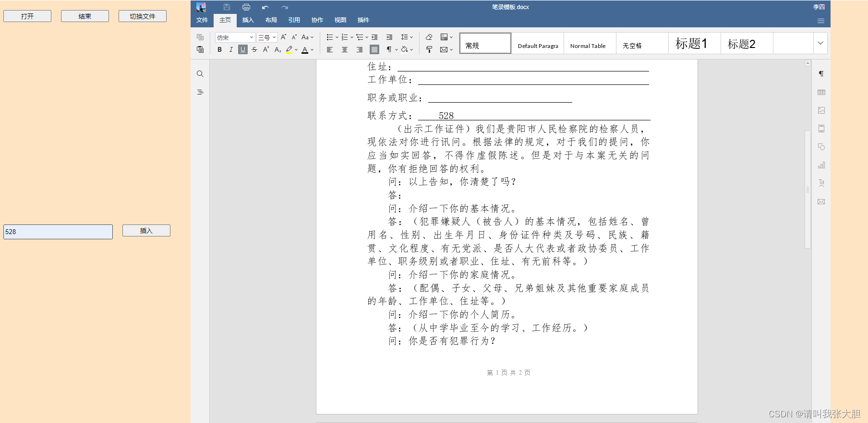Switch to the 协作 ribbon tab

317,20
